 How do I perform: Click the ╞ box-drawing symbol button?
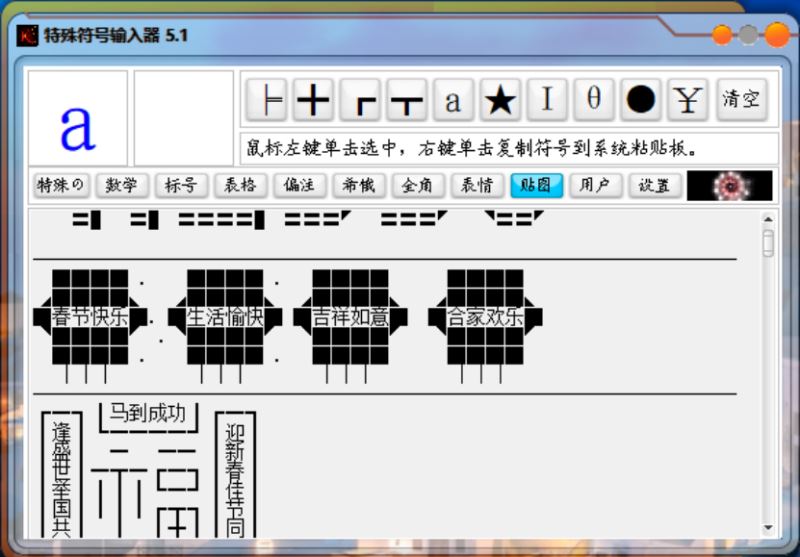[266, 99]
